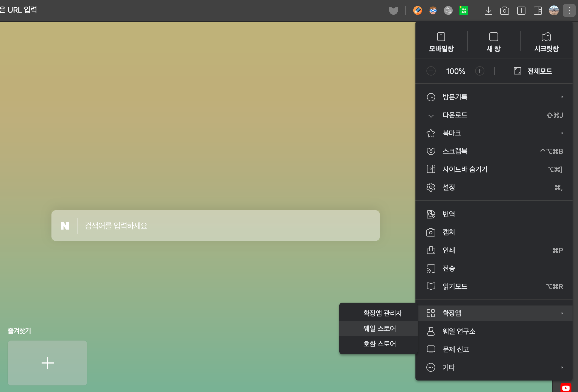Click the green translate extension icon
The image size is (578, 392).
[x=464, y=11]
